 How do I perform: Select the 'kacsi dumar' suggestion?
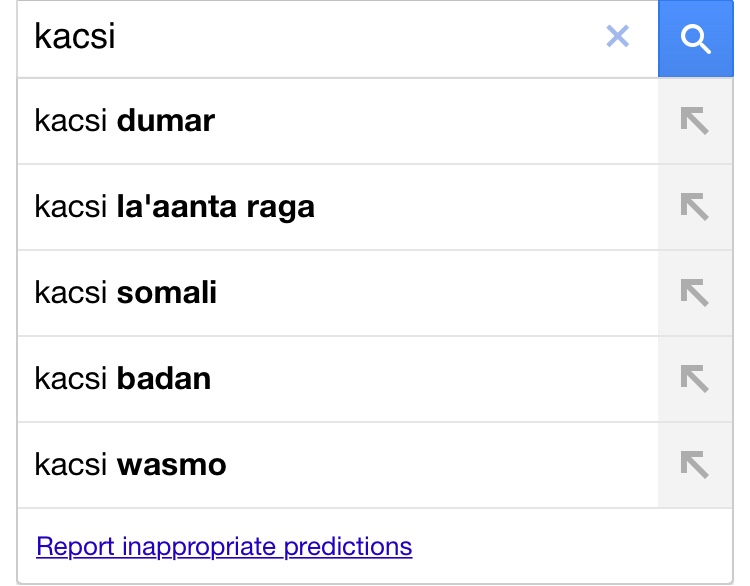click(x=338, y=121)
